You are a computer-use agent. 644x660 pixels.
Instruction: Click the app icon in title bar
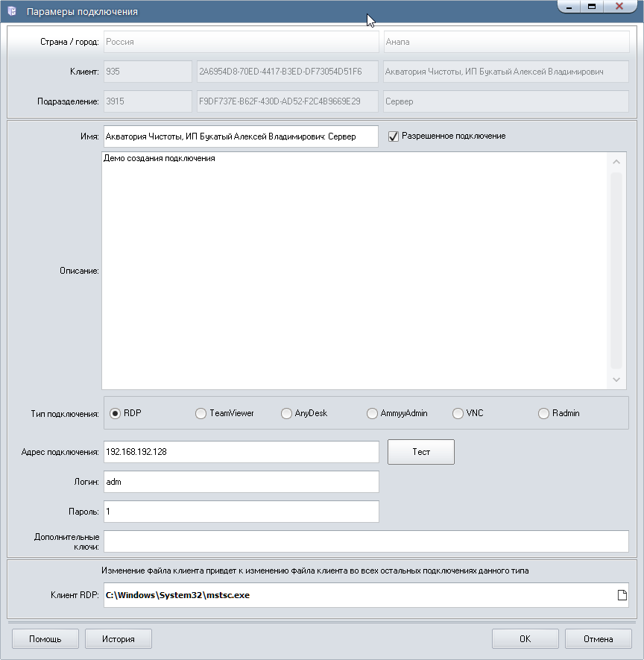point(12,12)
